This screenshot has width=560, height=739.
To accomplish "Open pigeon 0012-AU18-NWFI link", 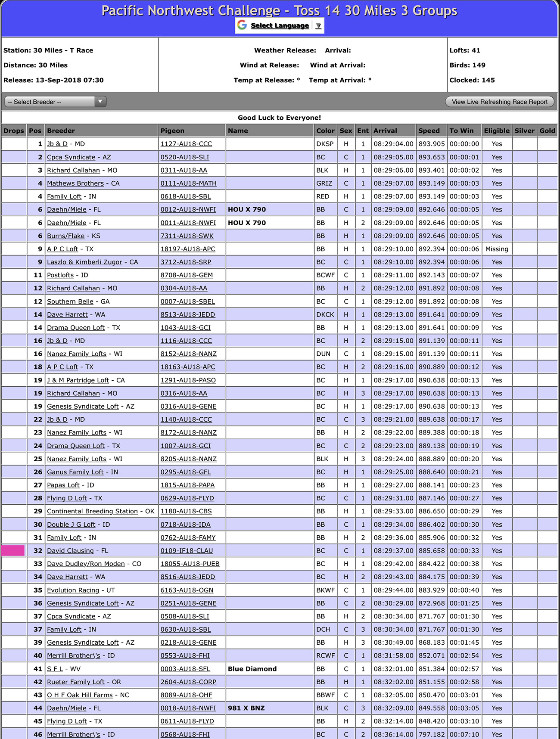I will coord(188,210).
